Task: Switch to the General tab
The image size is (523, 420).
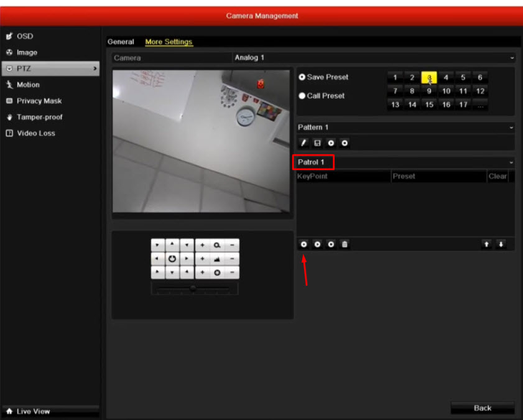Action: coord(121,42)
